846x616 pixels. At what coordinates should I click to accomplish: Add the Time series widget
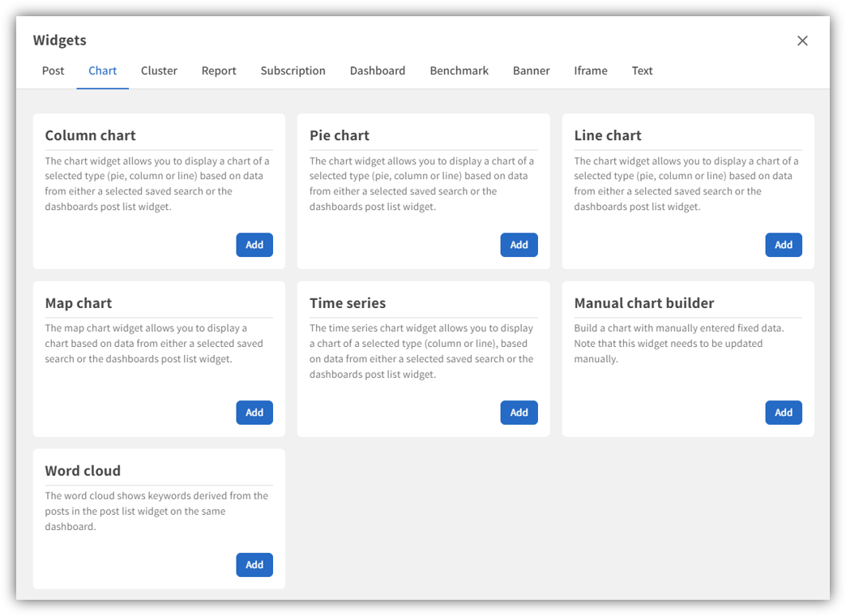point(519,413)
